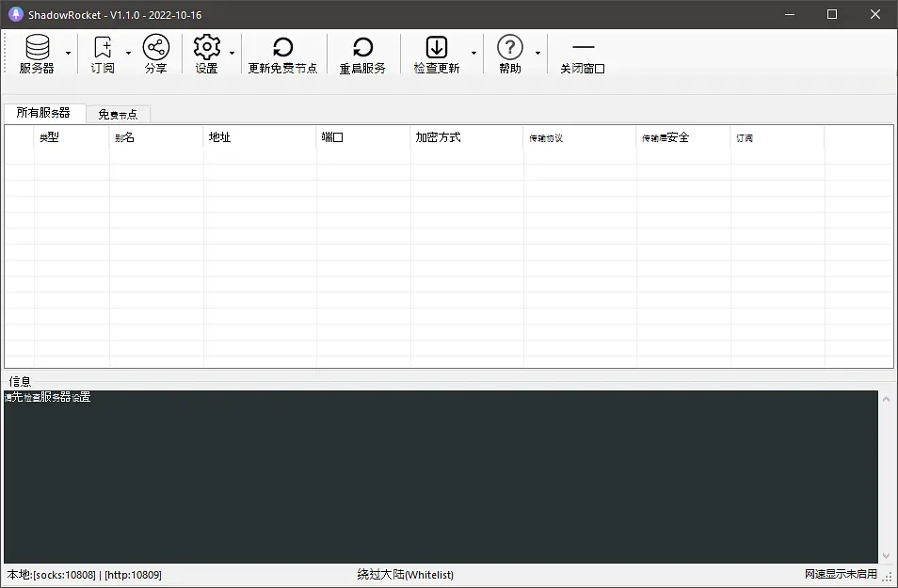Minimize the ShadowRocket window

(x=790, y=14)
